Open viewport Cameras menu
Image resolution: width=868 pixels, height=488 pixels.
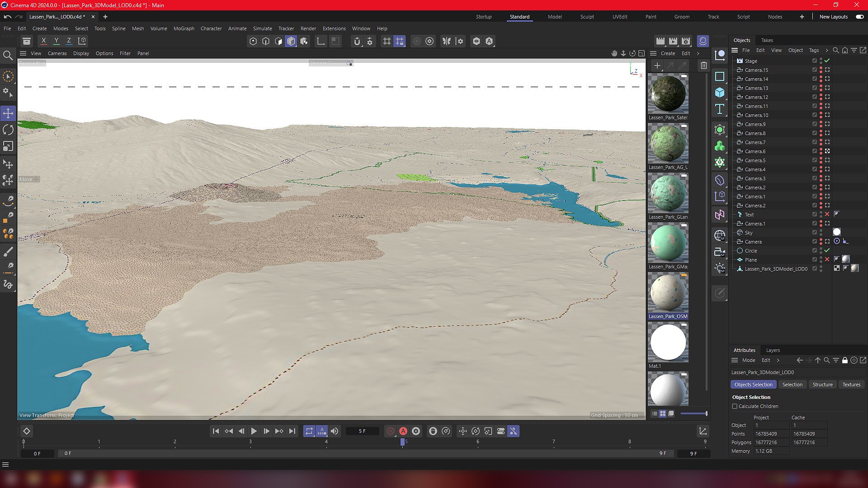tap(57, 53)
